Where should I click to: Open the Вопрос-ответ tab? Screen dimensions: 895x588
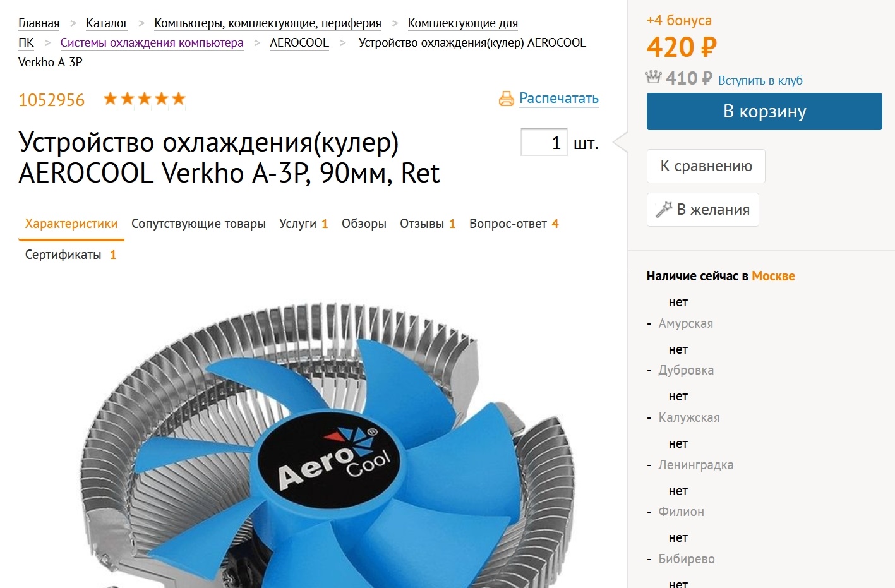click(514, 224)
